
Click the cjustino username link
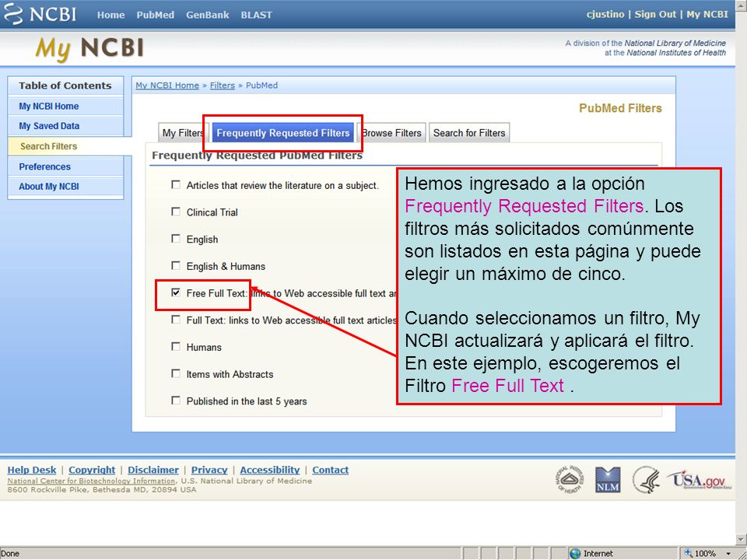(x=605, y=14)
